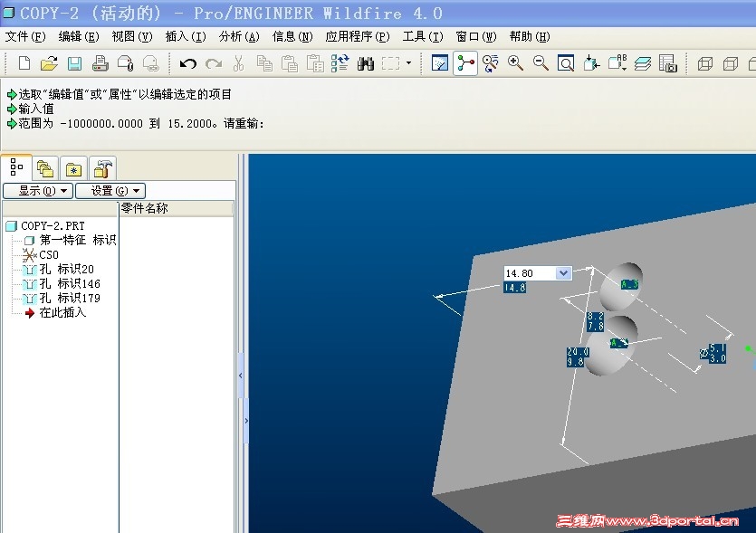Open the 设置(G) dropdown
Viewport: 756px width, 533px height.
[x=110, y=191]
